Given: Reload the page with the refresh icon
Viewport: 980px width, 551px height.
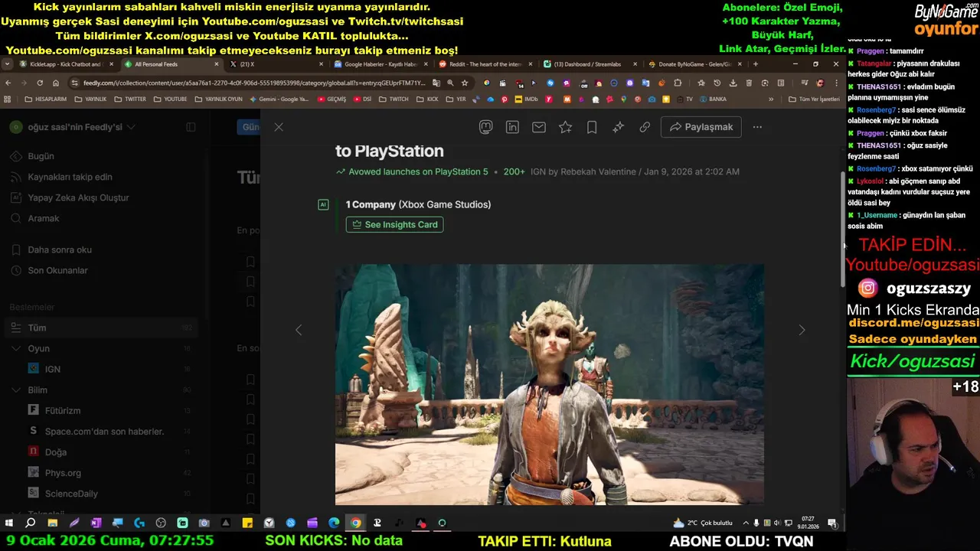Looking at the screenshot, I should click(40, 83).
